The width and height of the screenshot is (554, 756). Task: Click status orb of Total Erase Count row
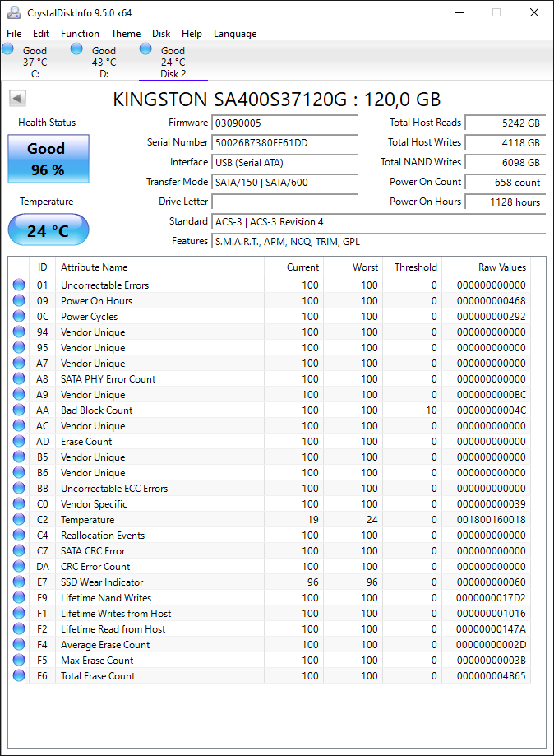(19, 675)
